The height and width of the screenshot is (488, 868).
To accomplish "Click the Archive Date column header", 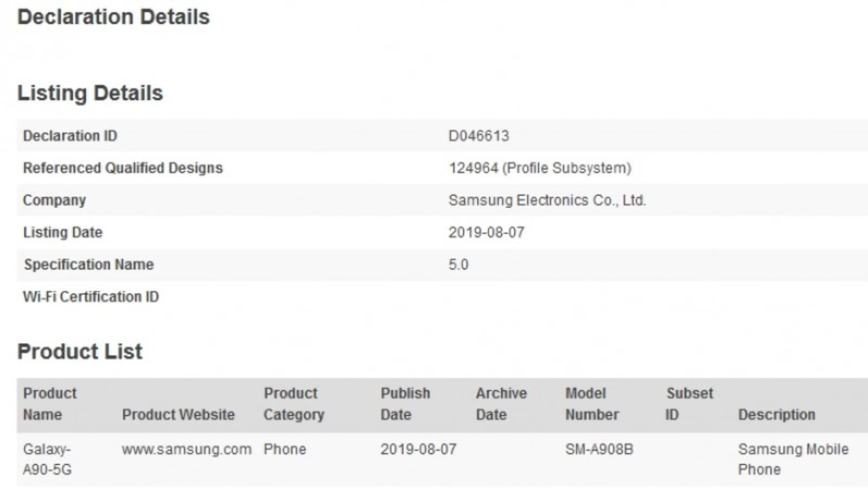I will (501, 404).
